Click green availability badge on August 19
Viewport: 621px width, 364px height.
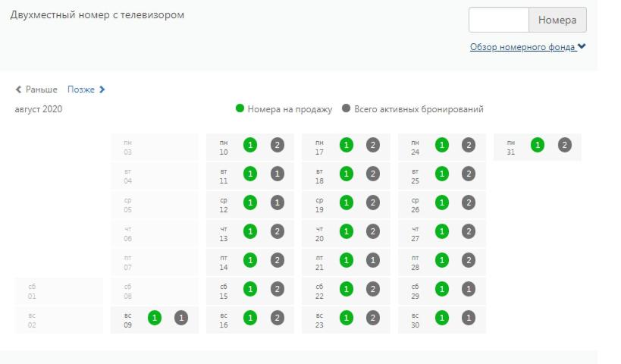[346, 202]
